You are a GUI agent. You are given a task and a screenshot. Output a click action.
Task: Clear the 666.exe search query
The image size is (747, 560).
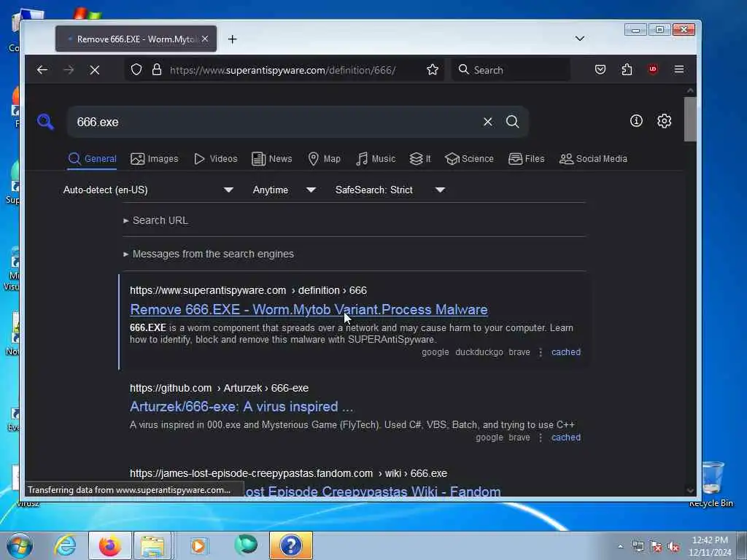[x=487, y=122]
